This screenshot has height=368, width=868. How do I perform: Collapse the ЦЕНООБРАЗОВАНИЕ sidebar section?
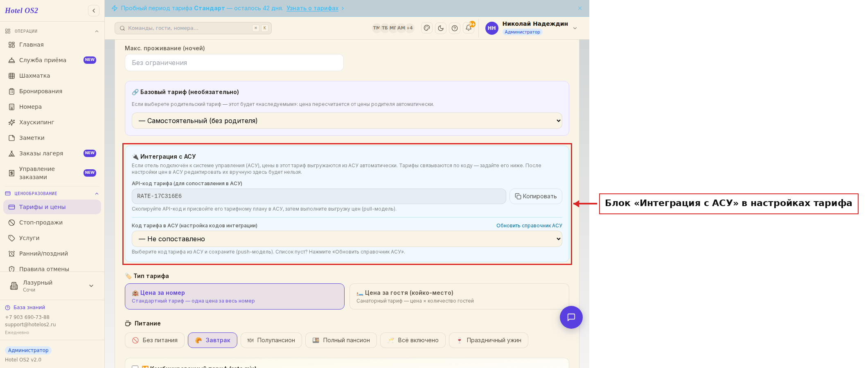tap(97, 193)
